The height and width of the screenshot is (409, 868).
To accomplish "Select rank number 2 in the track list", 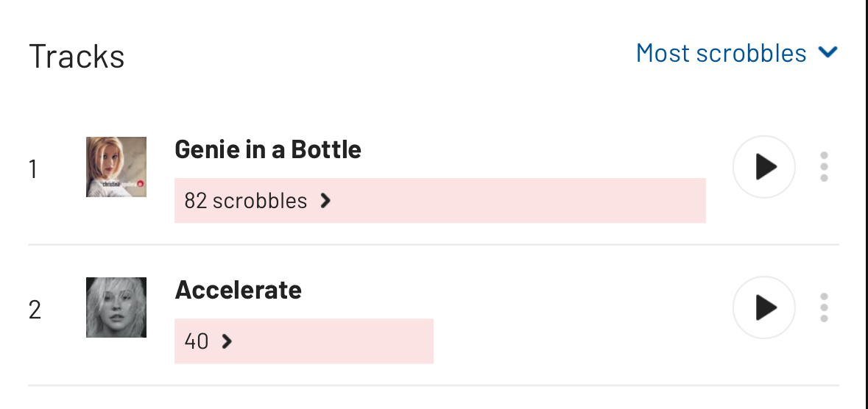I will pos(35,310).
